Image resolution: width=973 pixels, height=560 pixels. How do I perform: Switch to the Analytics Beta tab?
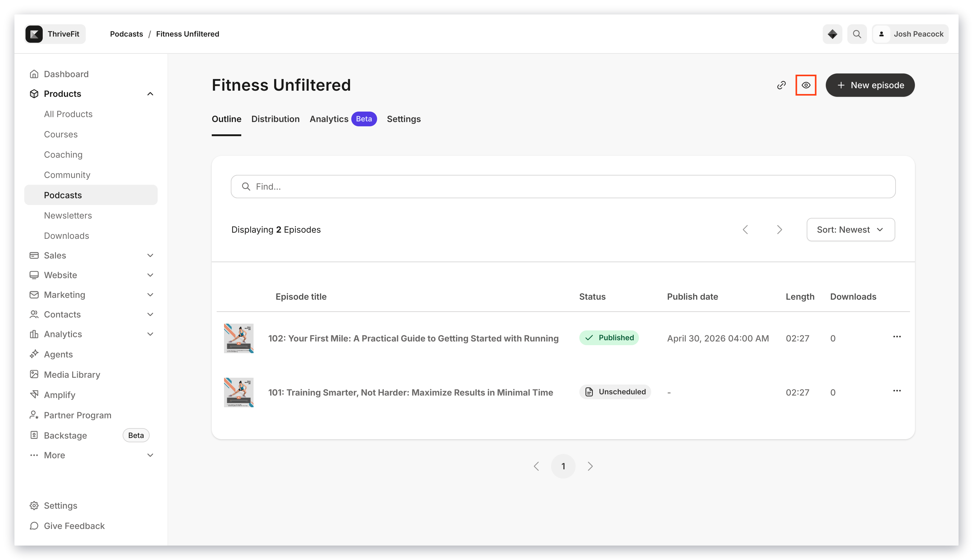point(343,119)
